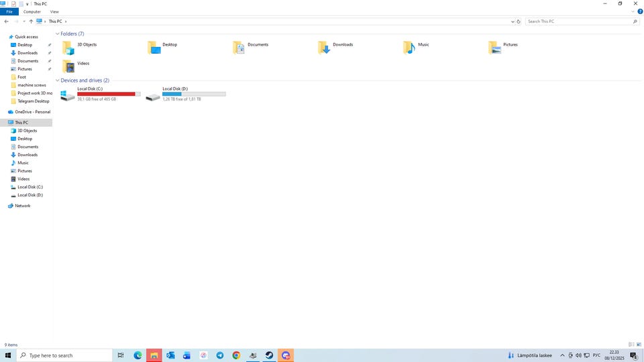This screenshot has height=362, width=644.
Task: Click the Back navigation arrow
Action: tap(6, 21)
